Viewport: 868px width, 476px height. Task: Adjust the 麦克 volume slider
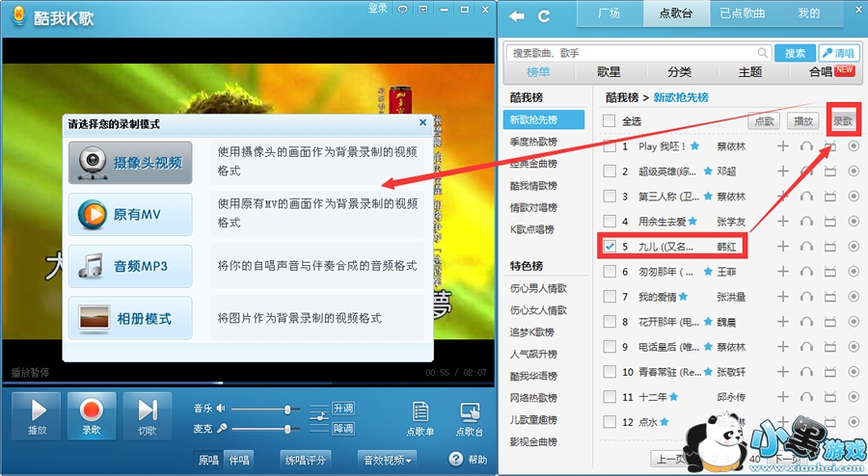click(266, 429)
